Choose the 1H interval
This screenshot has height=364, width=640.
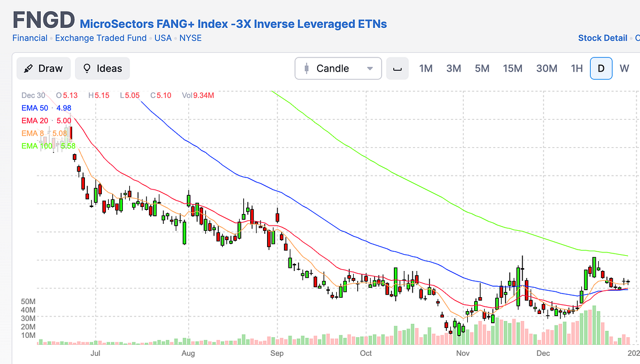click(577, 69)
